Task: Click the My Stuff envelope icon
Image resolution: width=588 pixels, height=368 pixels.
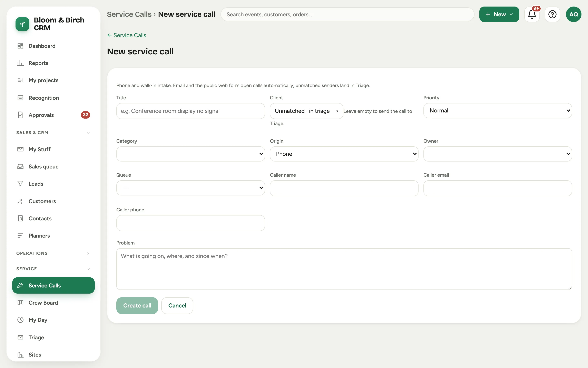Action: click(20, 149)
